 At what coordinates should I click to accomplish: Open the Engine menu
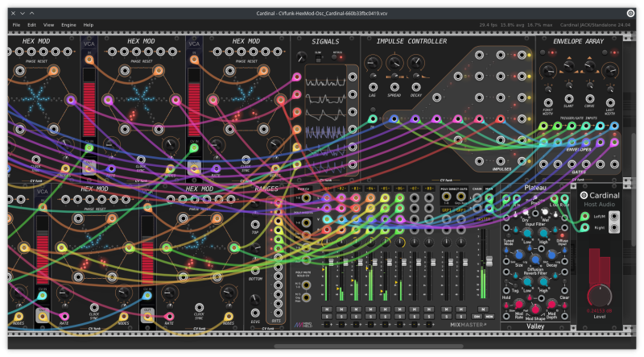[x=68, y=25]
